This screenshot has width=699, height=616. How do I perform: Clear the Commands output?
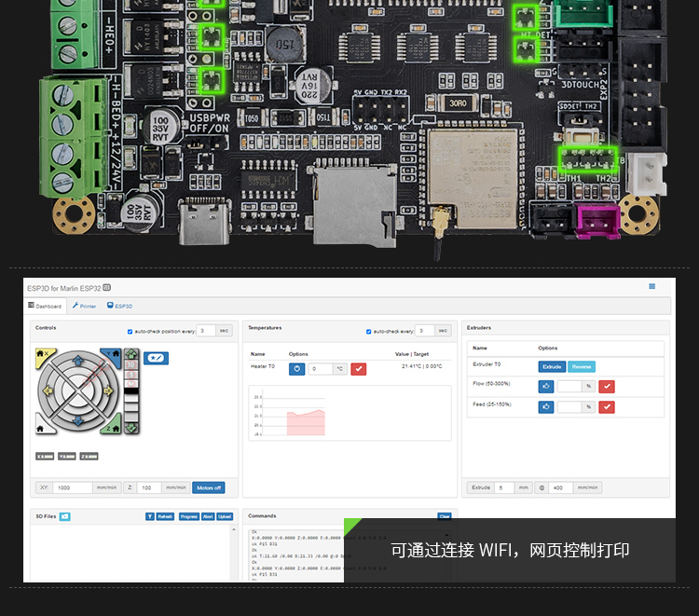pos(445,516)
